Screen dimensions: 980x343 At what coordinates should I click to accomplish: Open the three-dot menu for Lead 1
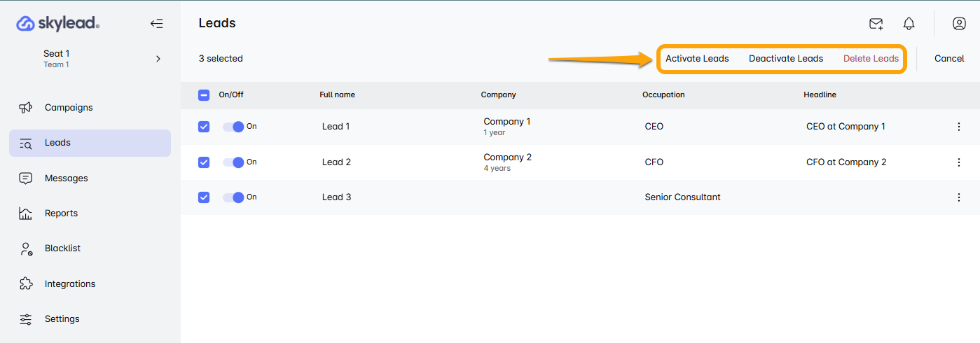[x=959, y=127]
